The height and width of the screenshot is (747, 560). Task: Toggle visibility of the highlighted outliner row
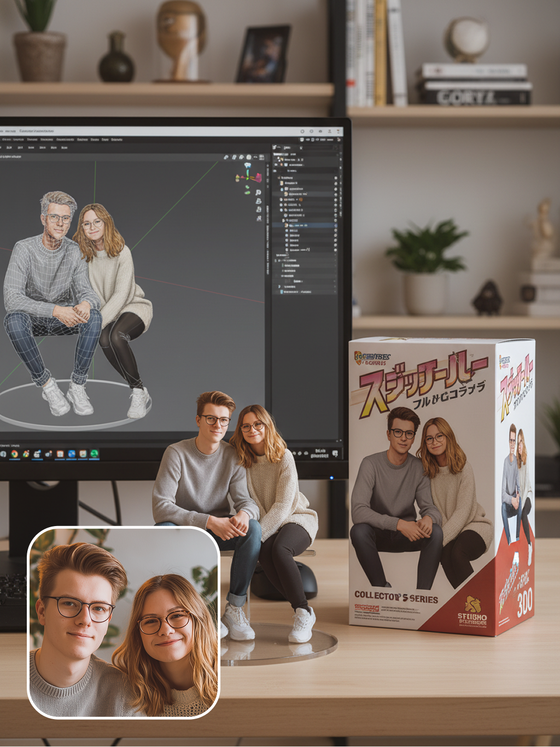coord(335,225)
